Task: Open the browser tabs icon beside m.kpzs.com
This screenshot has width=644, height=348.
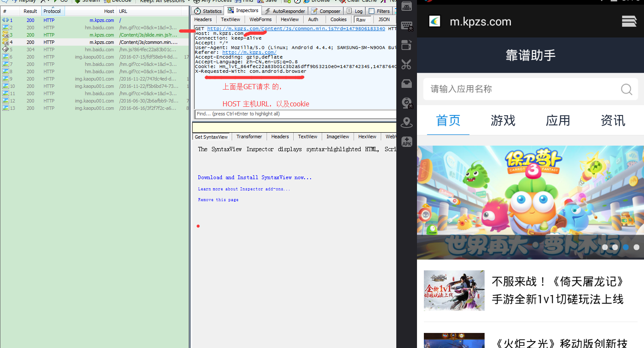Action: pyautogui.click(x=629, y=21)
